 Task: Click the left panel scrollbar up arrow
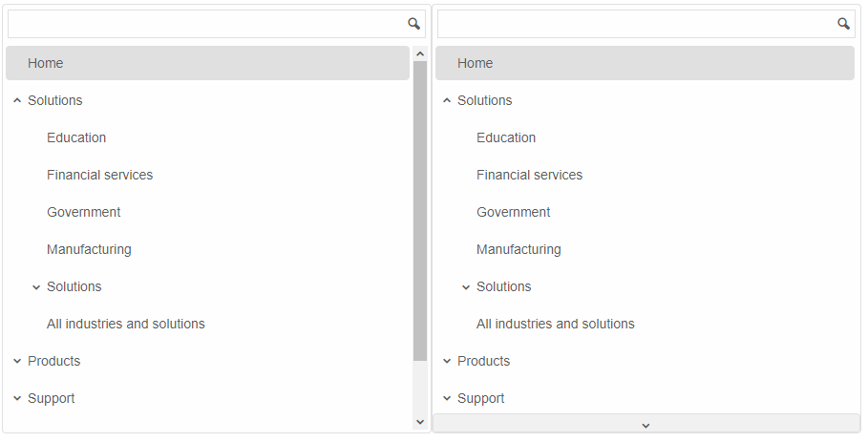[x=420, y=53]
